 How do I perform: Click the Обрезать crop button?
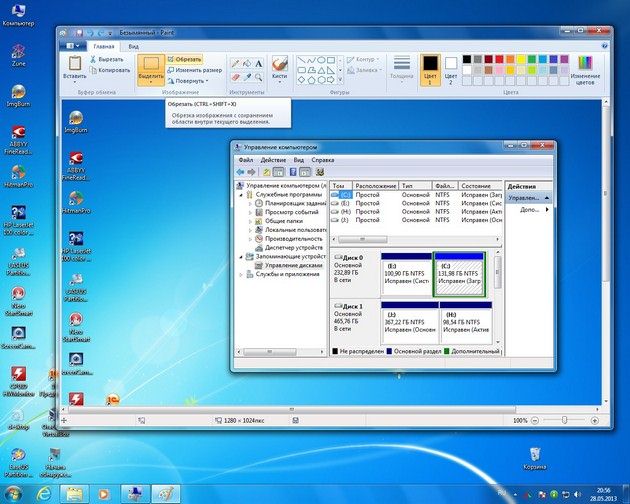184,59
